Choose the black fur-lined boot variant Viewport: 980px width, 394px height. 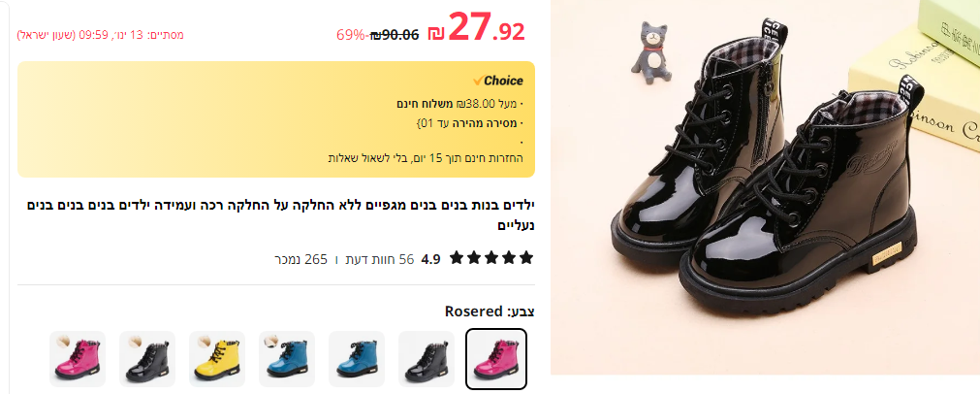pos(147,359)
